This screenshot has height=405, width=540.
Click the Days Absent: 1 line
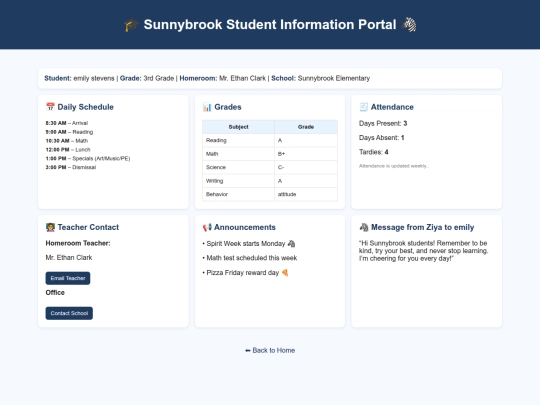click(382, 138)
